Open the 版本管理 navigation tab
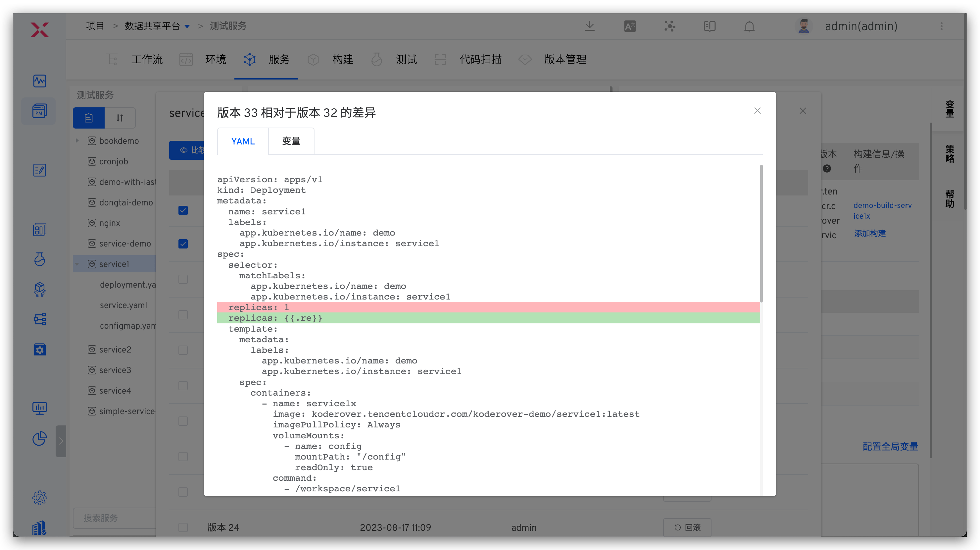Screen dimensions: 980x550 [565, 59]
